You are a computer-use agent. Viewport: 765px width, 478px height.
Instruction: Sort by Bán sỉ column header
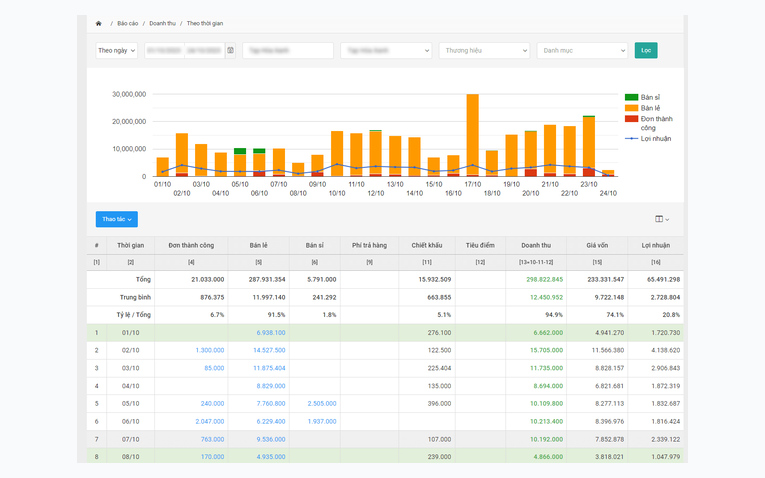coord(315,245)
